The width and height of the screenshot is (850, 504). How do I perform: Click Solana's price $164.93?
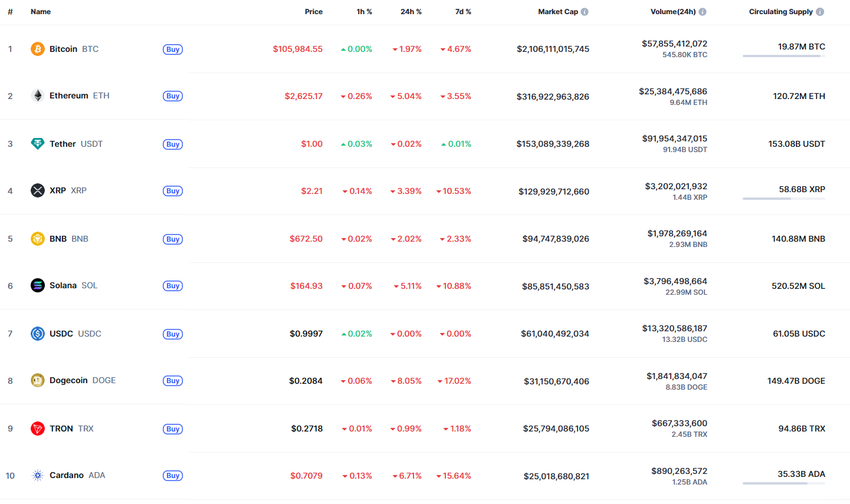point(307,286)
